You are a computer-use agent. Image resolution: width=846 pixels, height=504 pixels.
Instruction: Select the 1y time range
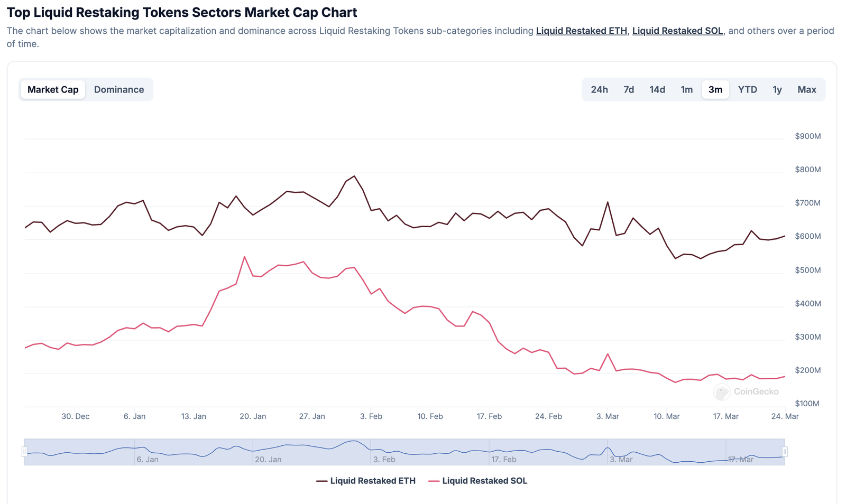777,89
